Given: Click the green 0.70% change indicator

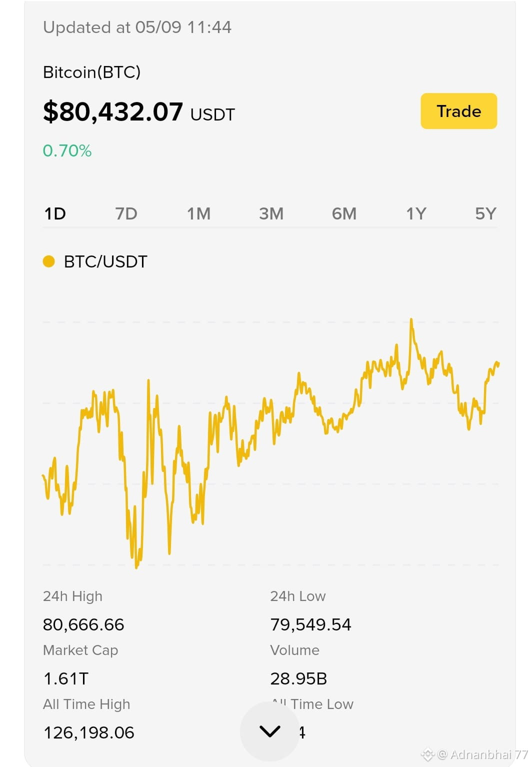Looking at the screenshot, I should 67,150.
